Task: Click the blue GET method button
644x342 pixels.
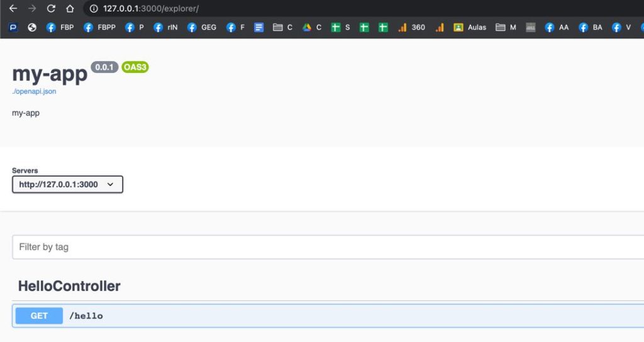Action: pos(39,316)
